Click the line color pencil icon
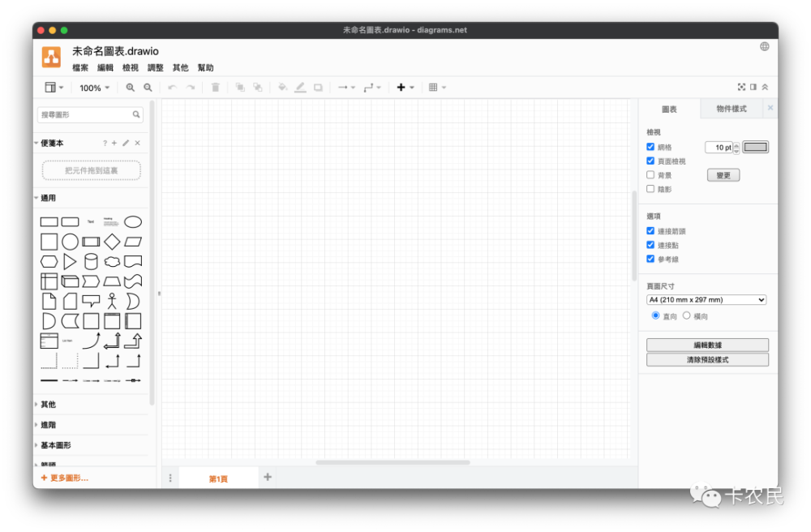The height and width of the screenshot is (532, 811). tap(300, 88)
